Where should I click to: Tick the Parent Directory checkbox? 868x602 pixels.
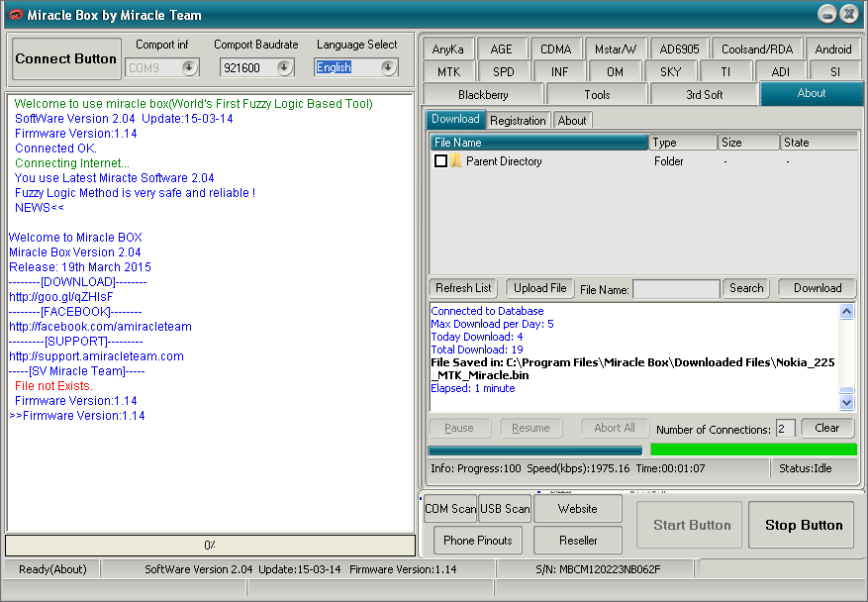440,161
